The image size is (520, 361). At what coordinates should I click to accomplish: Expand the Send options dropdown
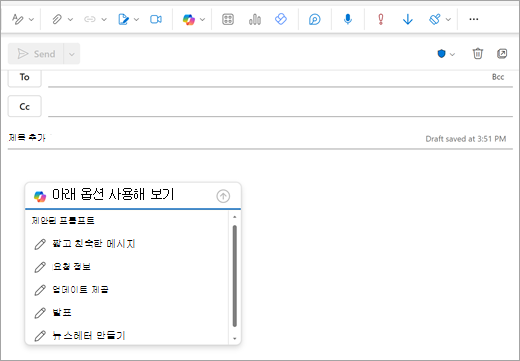pyautogui.click(x=72, y=54)
